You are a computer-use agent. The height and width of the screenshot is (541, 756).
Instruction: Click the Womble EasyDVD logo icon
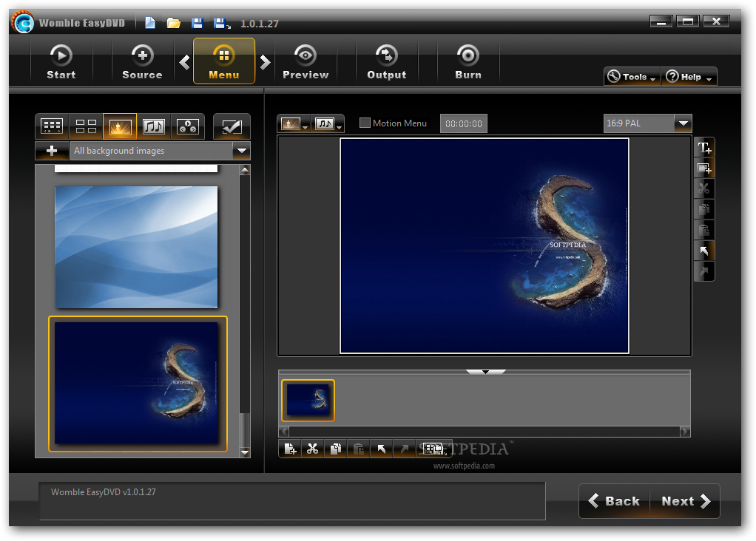(23, 22)
